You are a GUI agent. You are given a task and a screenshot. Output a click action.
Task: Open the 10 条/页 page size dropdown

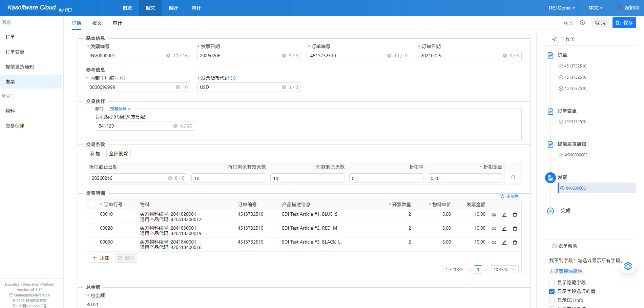504,269
